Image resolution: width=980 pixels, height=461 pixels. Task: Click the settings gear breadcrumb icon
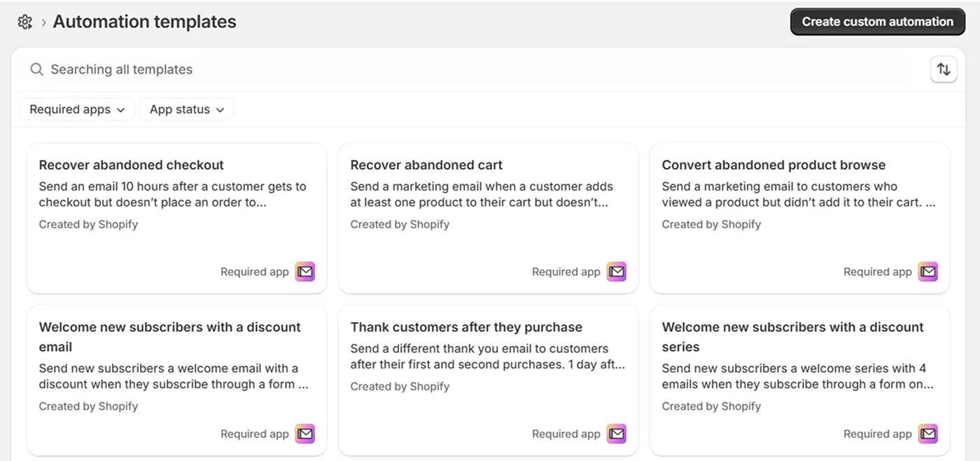[x=24, y=21]
